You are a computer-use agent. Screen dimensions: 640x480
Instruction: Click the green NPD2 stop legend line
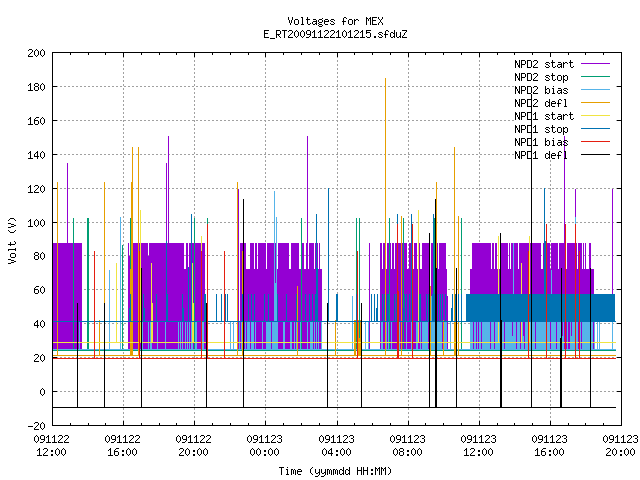point(596,77)
